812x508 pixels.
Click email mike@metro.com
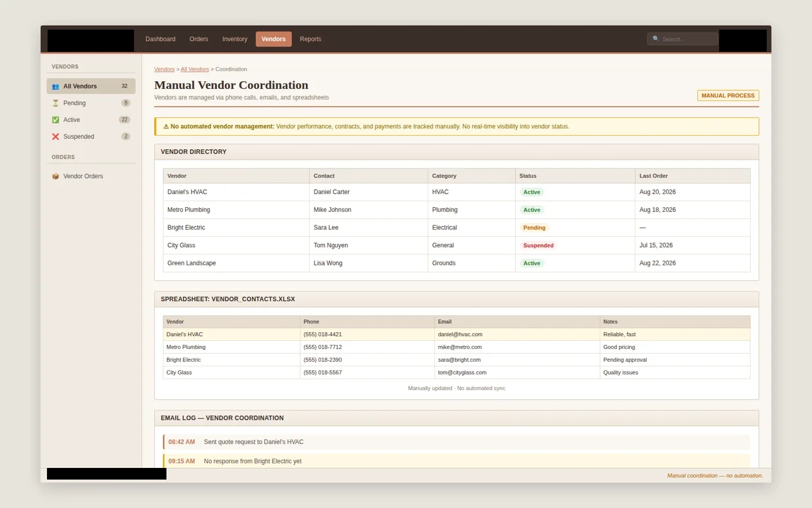point(459,347)
